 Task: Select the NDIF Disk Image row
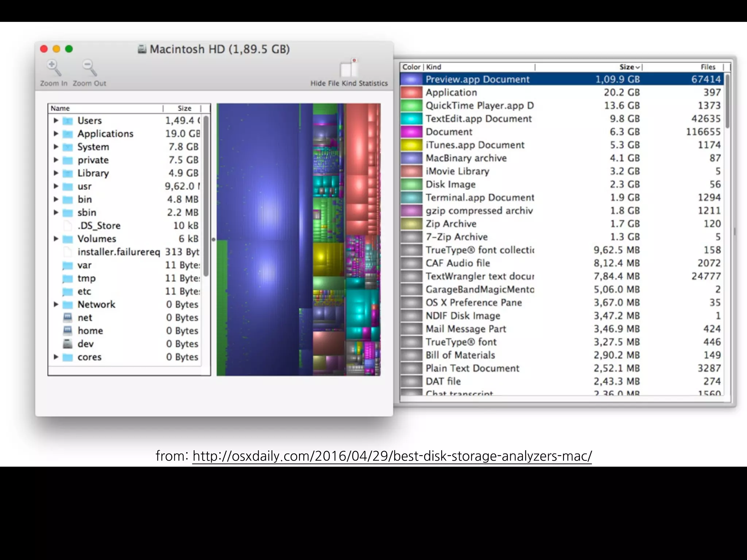pos(562,315)
